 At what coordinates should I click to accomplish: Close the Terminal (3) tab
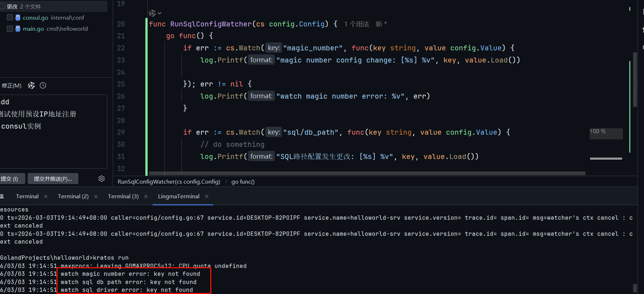[x=146, y=196]
